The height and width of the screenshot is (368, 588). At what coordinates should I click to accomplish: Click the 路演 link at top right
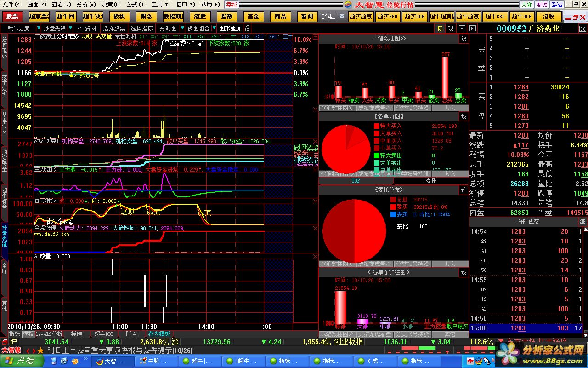(x=557, y=5)
